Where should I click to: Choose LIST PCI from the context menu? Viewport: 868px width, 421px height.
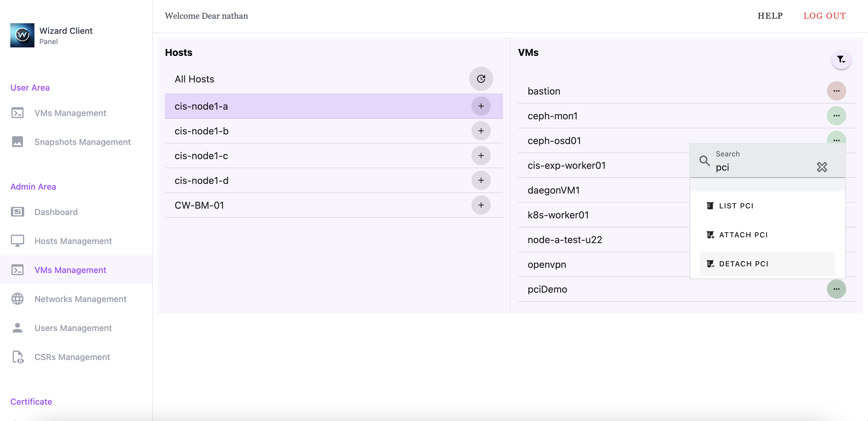click(x=736, y=206)
